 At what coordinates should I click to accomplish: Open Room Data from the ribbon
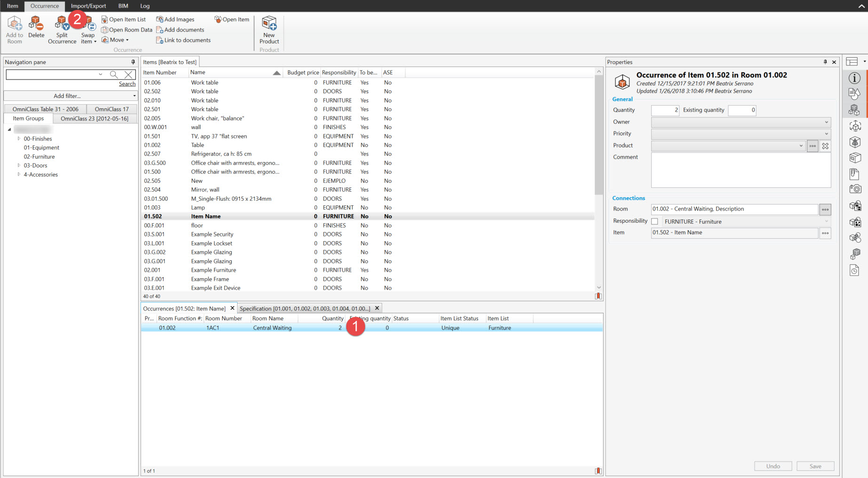[x=127, y=30]
